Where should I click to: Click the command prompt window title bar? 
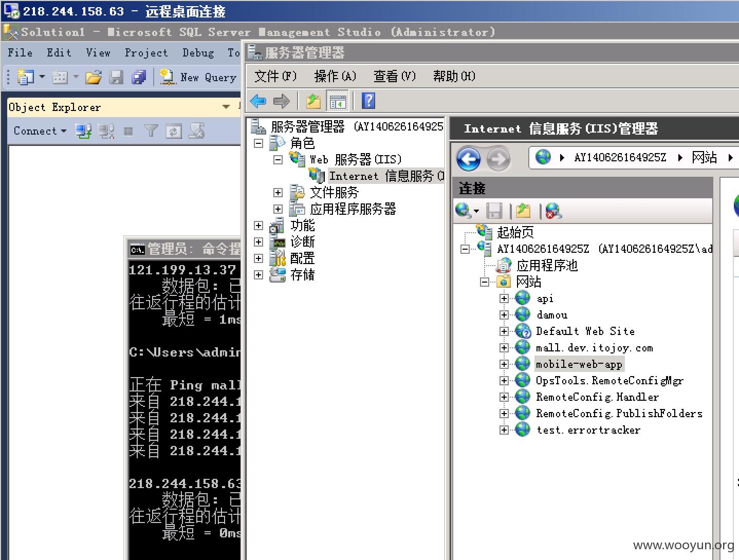[184, 250]
